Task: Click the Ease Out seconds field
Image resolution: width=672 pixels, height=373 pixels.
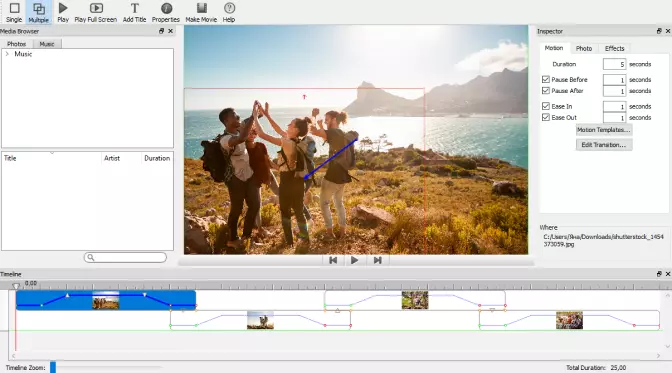Action: click(x=614, y=117)
